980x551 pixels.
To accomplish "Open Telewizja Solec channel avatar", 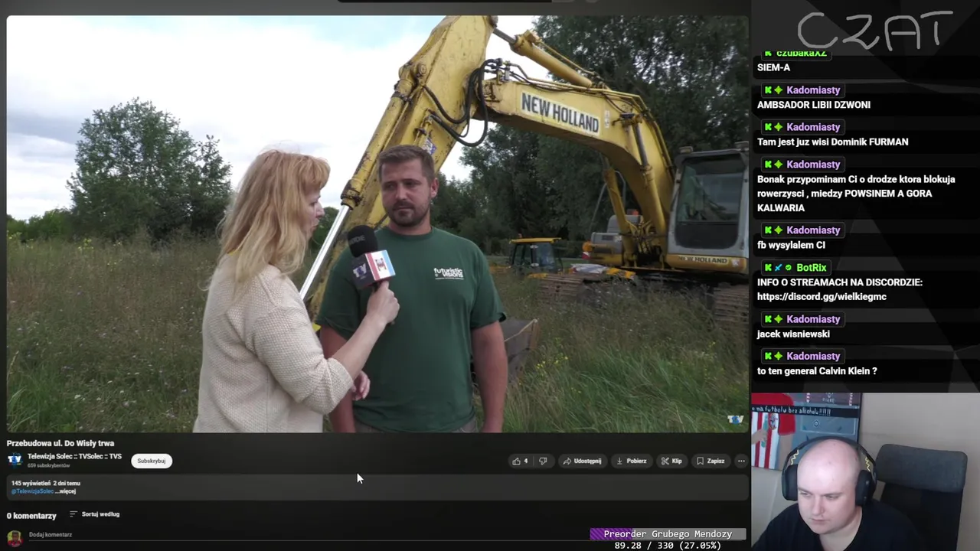I will [x=15, y=459].
